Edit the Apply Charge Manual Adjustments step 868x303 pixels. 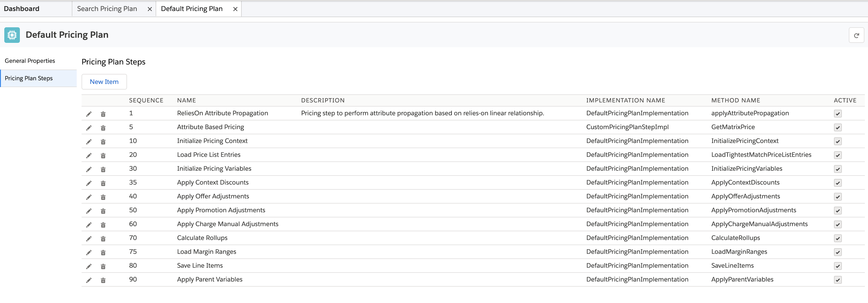pos(89,225)
